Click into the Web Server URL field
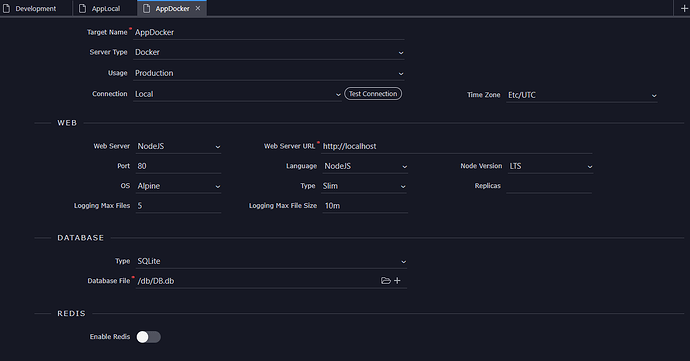The image size is (690, 361). [457, 146]
